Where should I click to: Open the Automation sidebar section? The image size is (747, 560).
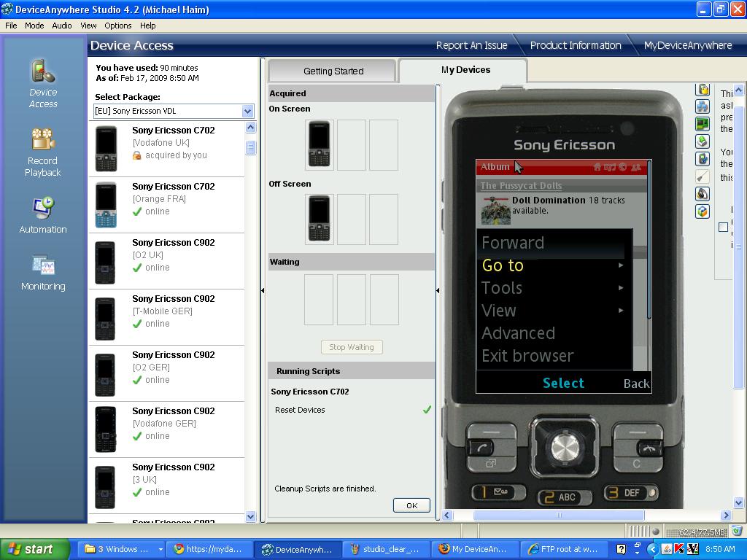tap(43, 215)
